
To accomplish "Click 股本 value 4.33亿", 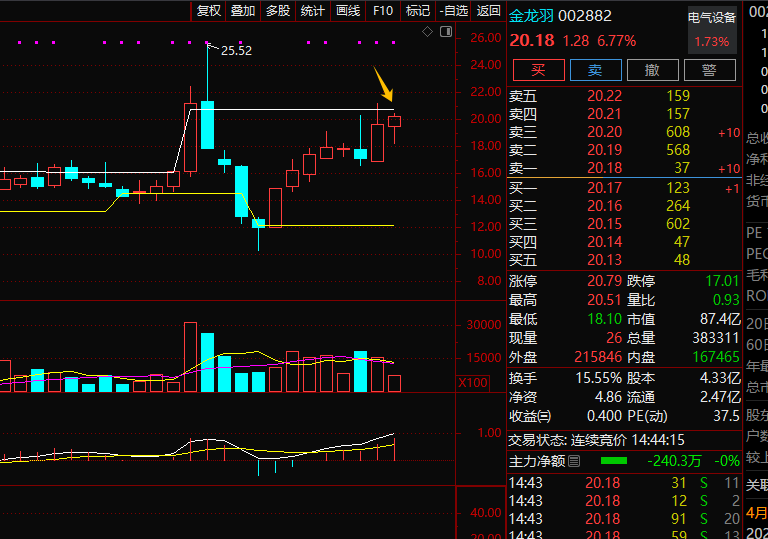I will coord(720,378).
